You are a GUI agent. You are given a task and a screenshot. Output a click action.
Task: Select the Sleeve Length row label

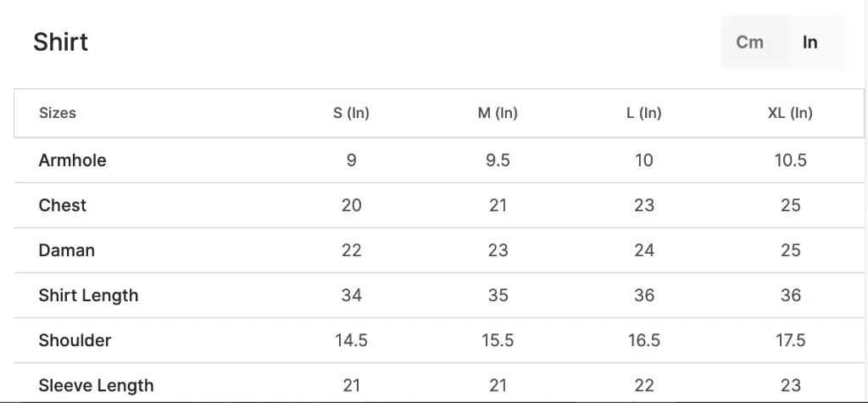(x=97, y=385)
